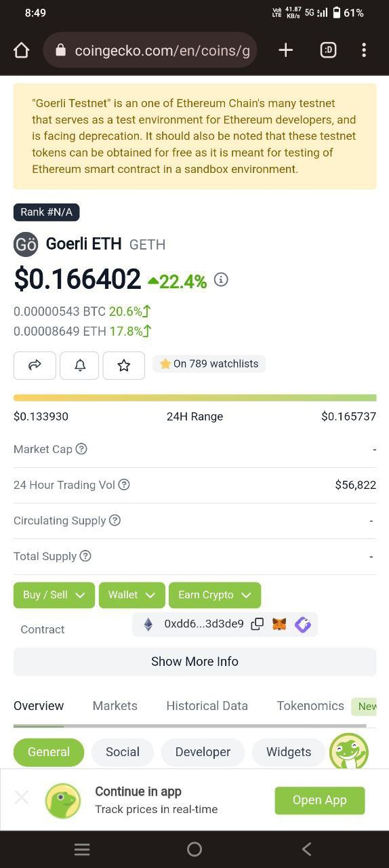This screenshot has width=389, height=868.
Task: Click Show More Info button
Action: (194, 661)
